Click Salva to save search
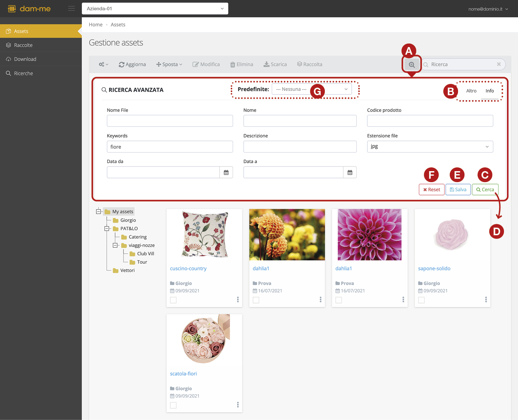 coord(458,190)
